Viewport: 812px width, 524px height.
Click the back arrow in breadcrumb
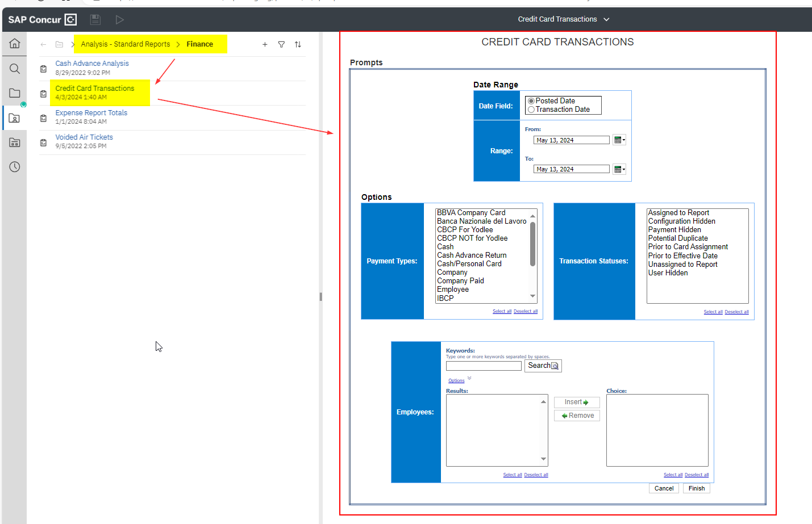[x=44, y=44]
